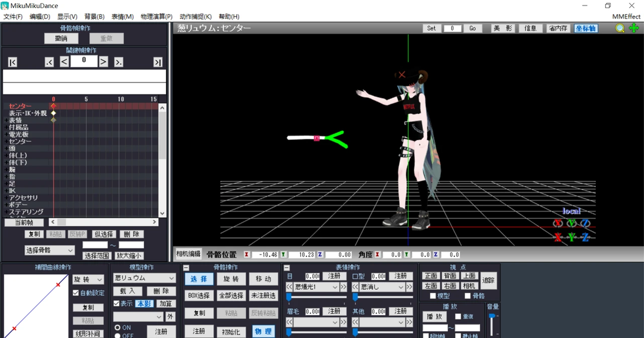Viewport: 644px width, 338px height.
Task: Click the local Z rotation axis icon
Action: coord(585,223)
